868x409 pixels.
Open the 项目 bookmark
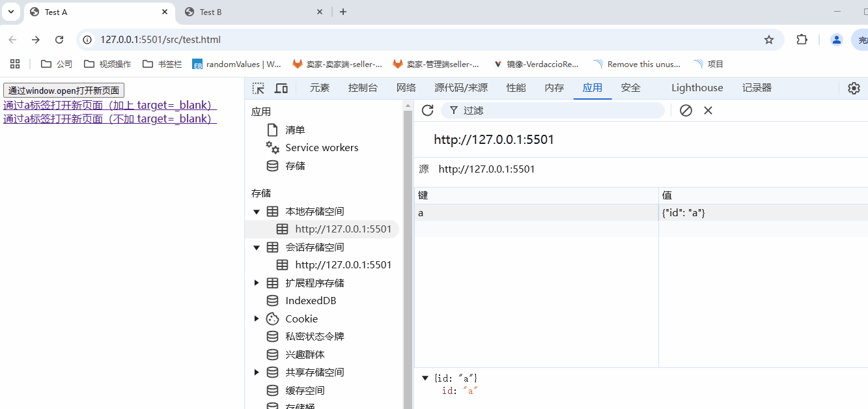(x=708, y=64)
